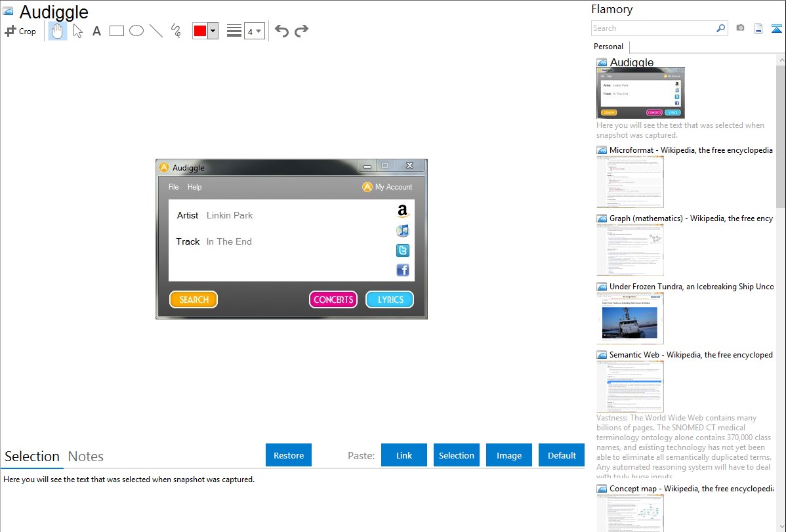Click the Semantic Web - Wikipedia title

[691, 354]
